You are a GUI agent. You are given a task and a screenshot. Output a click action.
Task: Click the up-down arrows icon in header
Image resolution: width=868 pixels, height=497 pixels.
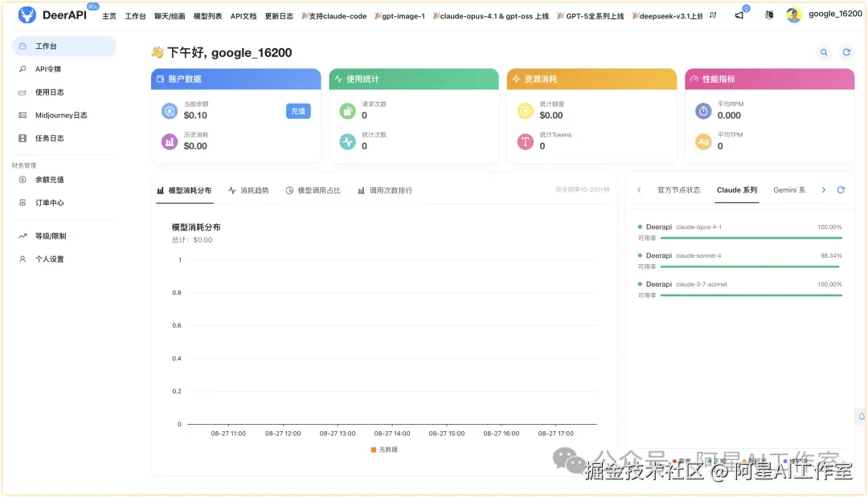(713, 15)
